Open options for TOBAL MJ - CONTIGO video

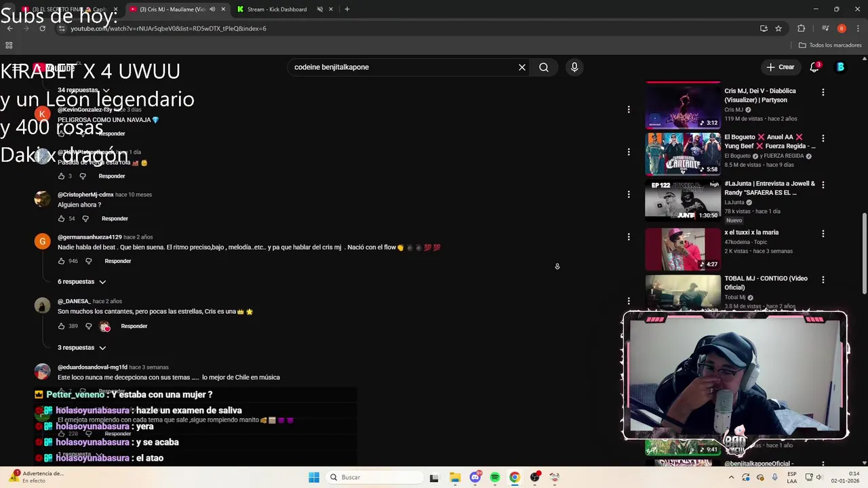823,280
